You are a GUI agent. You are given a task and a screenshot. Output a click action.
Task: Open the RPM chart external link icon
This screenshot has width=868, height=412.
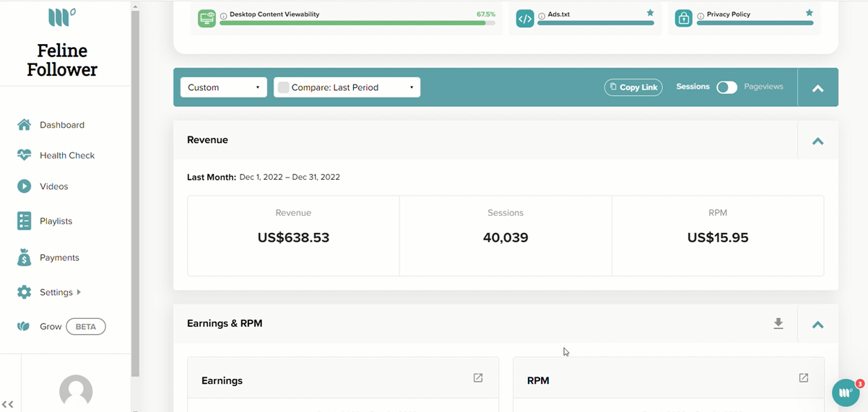pyautogui.click(x=804, y=378)
